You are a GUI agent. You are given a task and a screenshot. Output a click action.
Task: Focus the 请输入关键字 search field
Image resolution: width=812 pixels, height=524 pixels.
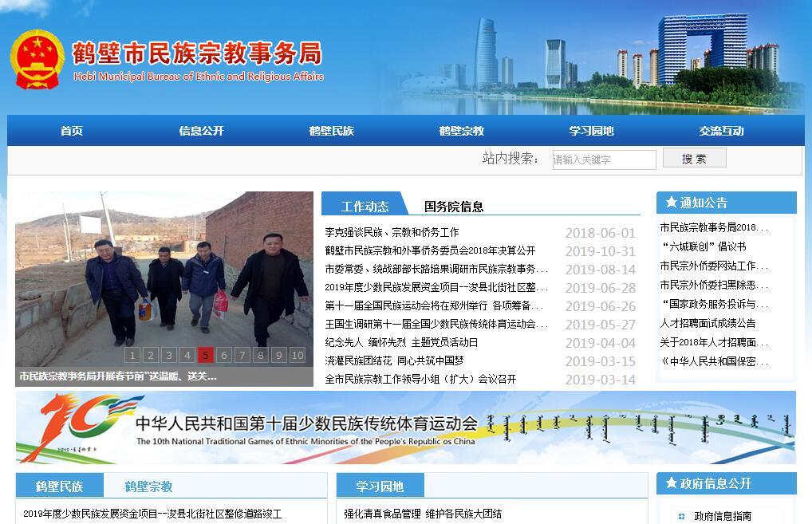(604, 160)
